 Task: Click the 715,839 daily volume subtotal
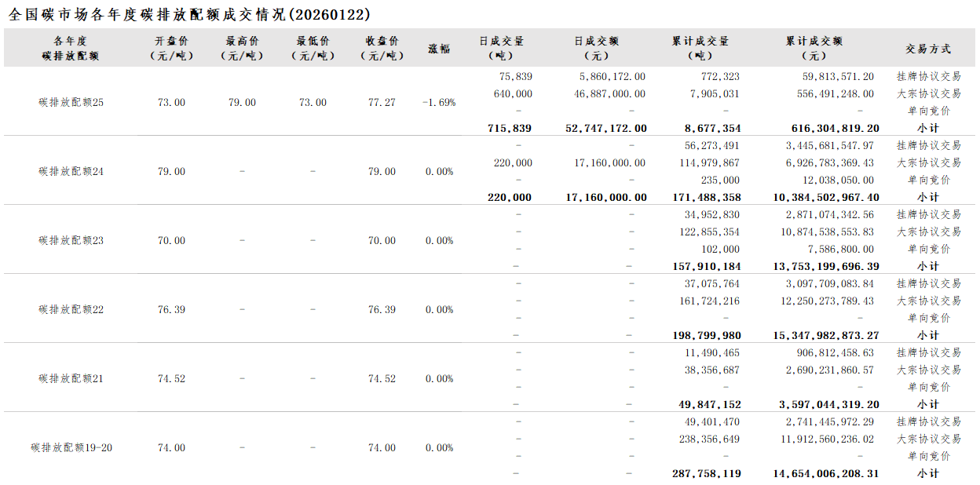[510, 129]
